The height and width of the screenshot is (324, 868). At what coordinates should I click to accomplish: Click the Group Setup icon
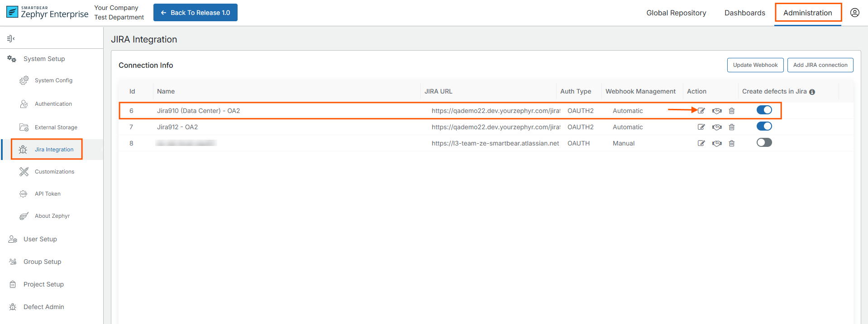(13, 262)
